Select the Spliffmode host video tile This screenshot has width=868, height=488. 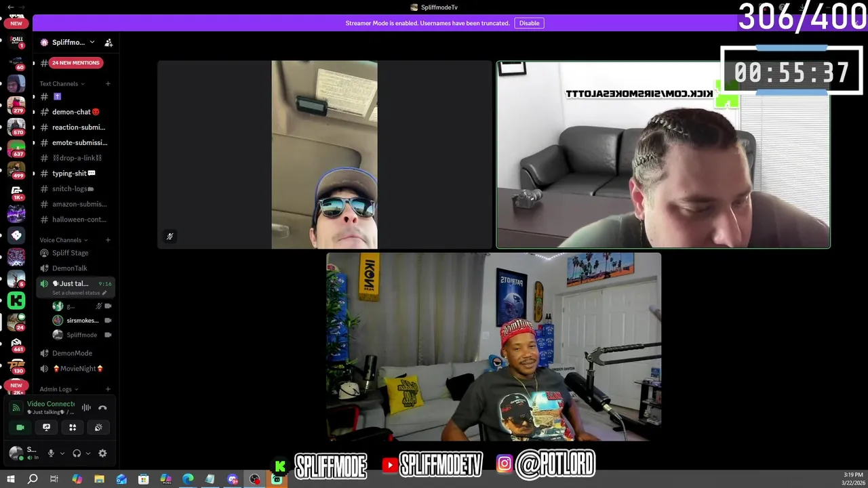coord(494,347)
